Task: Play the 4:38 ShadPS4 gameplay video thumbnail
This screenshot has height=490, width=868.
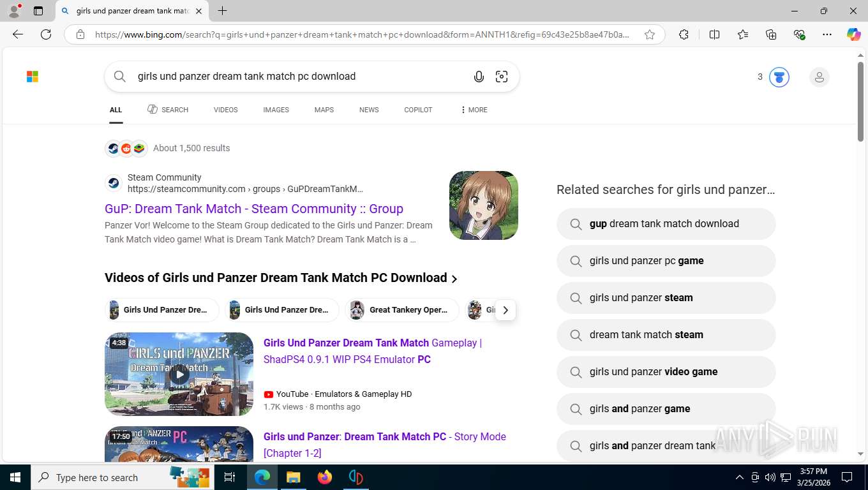Action: pos(179,374)
